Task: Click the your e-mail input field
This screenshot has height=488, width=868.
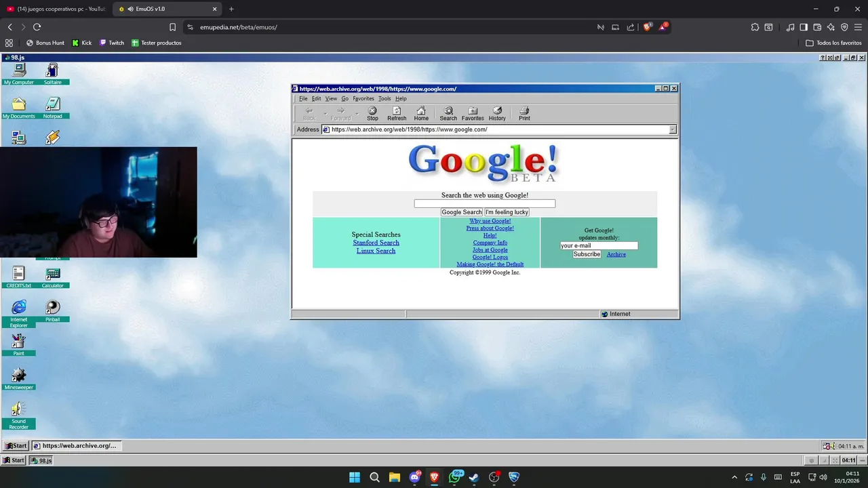Action: [x=599, y=246]
